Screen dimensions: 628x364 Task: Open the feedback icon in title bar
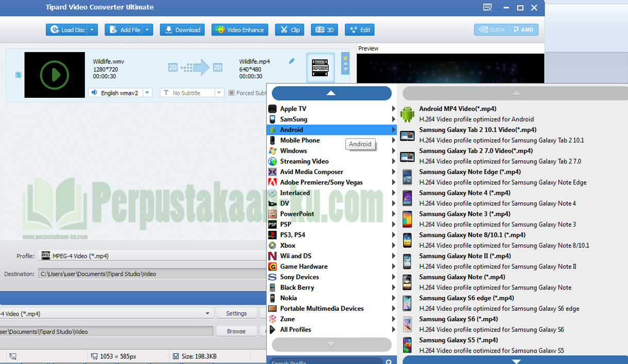point(487,8)
